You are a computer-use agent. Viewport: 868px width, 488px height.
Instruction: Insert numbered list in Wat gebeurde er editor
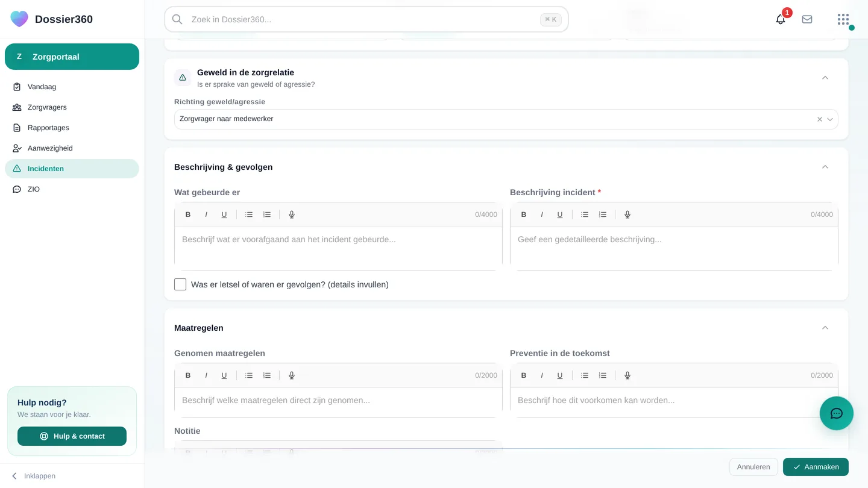coord(267,214)
